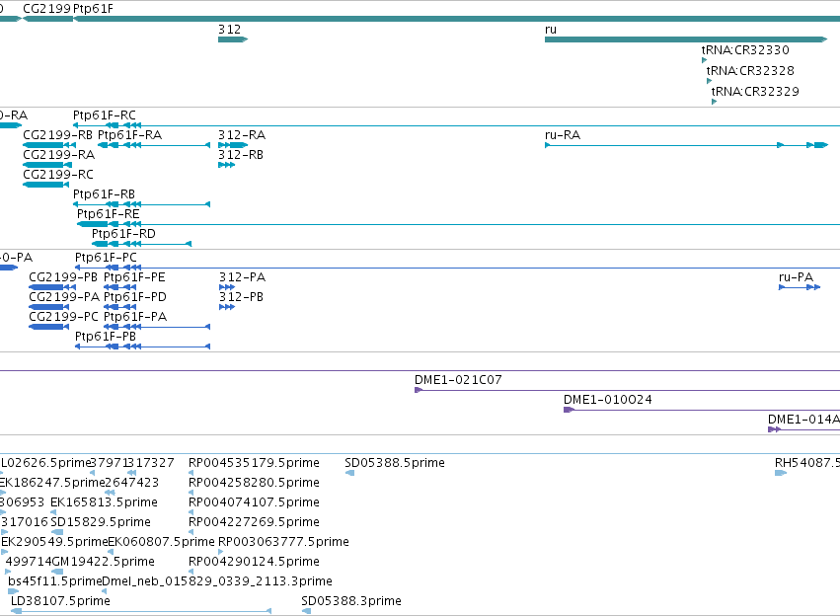Select the LD38107.5prime EST label
This screenshot has height=616, width=840.
tap(60, 601)
